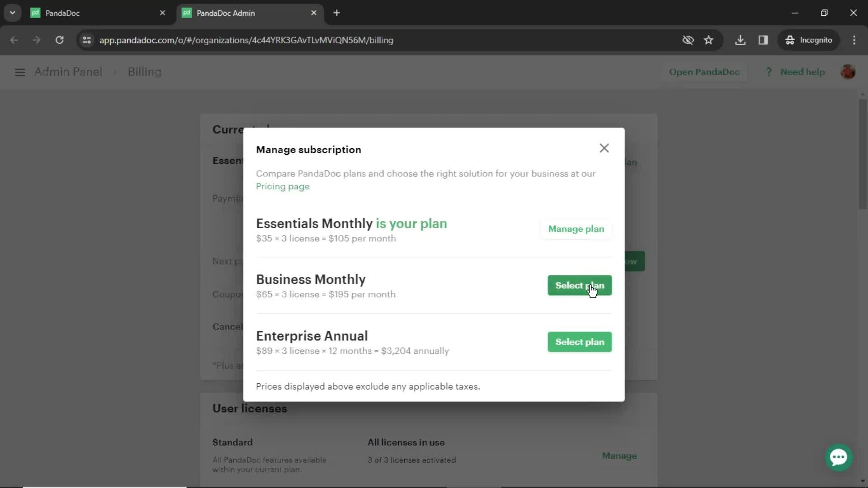This screenshot has width=868, height=488.
Task: Click the Billing breadcrumb tab
Action: click(x=144, y=71)
